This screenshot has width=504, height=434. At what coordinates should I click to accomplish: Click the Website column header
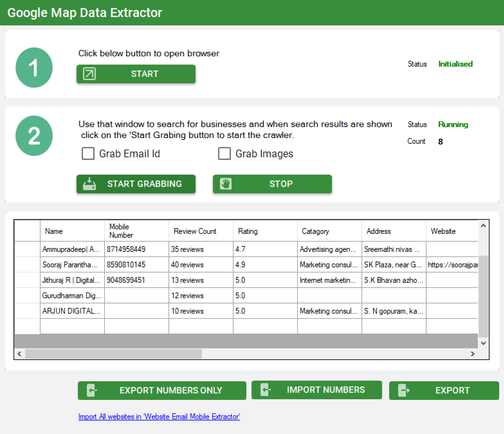click(x=452, y=231)
